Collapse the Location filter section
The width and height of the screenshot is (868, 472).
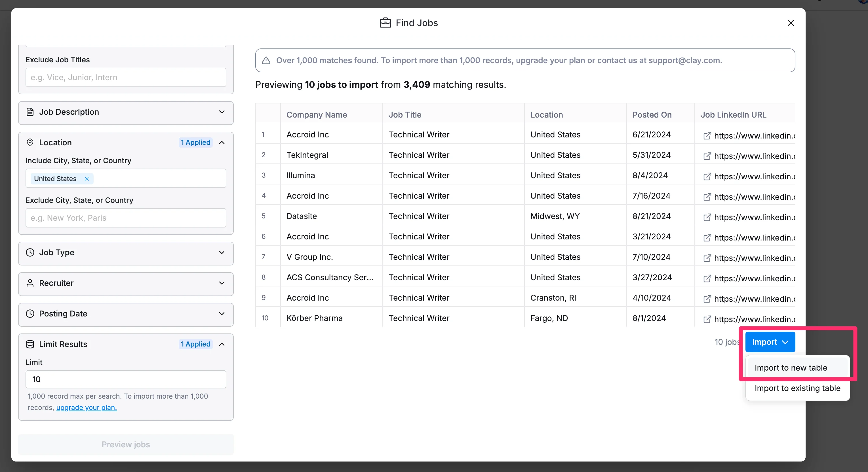click(222, 143)
